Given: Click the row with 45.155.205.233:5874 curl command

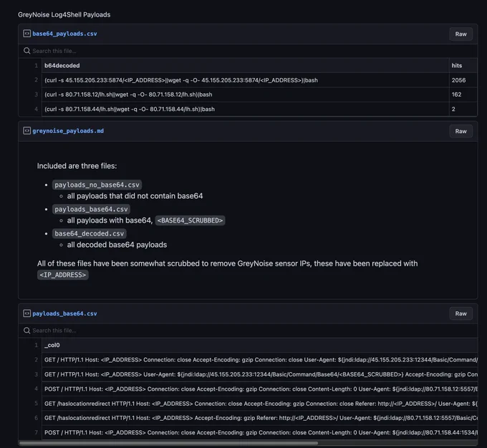Looking at the screenshot, I should coord(246,80).
